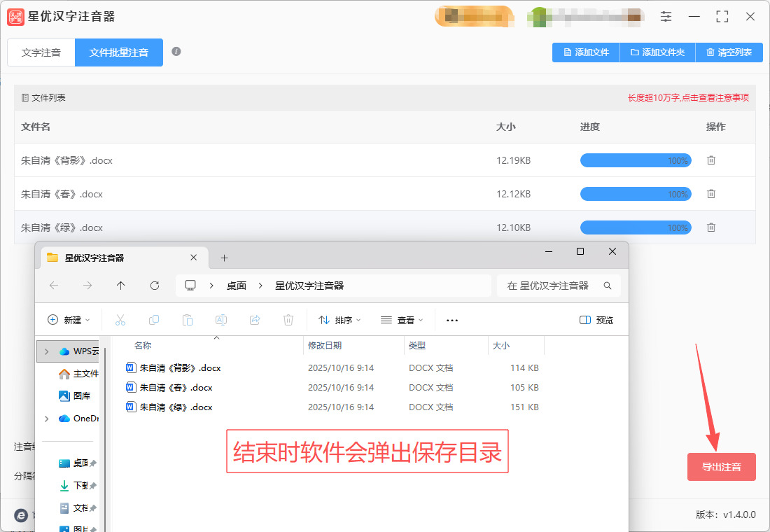Click the info icon beside 文件批量注音 tab

tap(176, 52)
